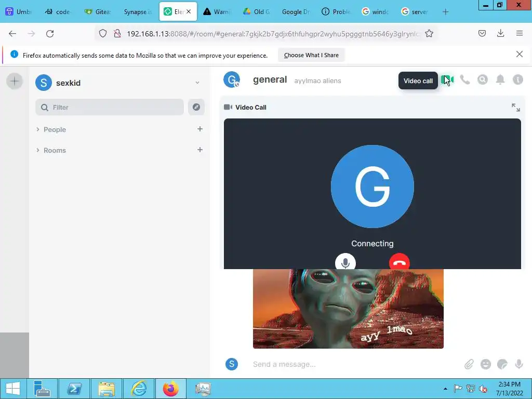Click the general room name

click(270, 79)
